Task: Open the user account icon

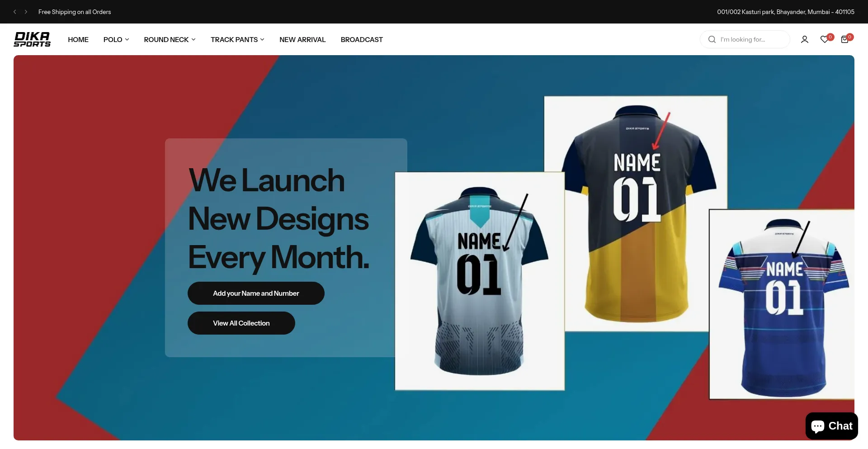Action: point(804,39)
